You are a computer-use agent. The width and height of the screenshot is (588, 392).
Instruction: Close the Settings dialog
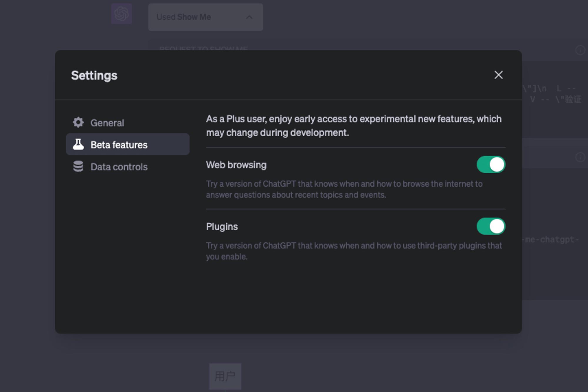tap(498, 75)
